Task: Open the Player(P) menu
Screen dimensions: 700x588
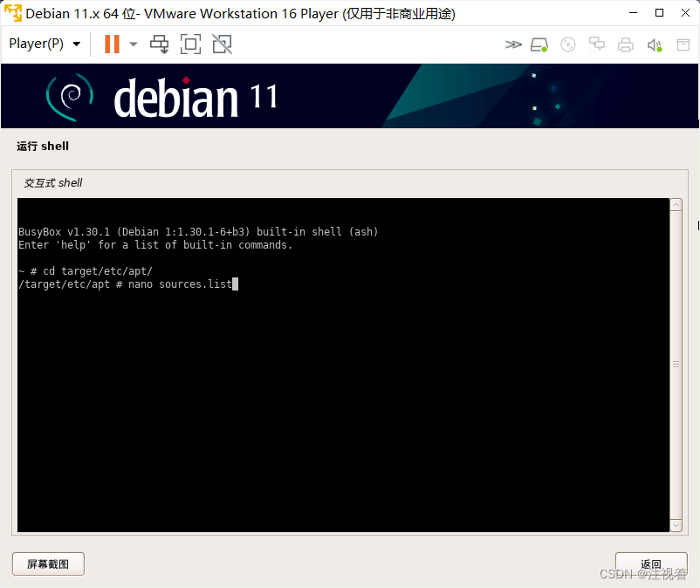Action: pos(35,44)
